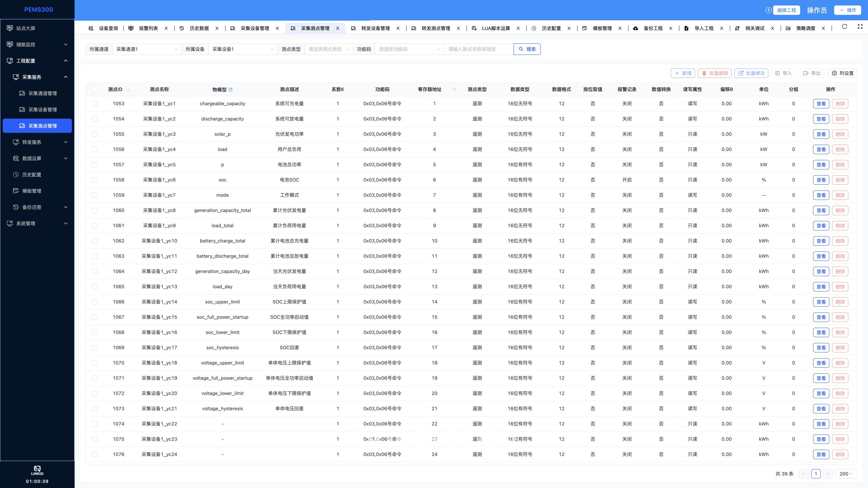868x488 pixels.
Task: Click 查看 for row 1058
Action: [821, 180]
